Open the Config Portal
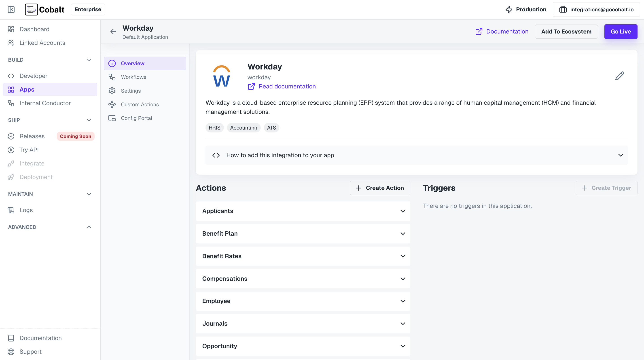 [136, 118]
